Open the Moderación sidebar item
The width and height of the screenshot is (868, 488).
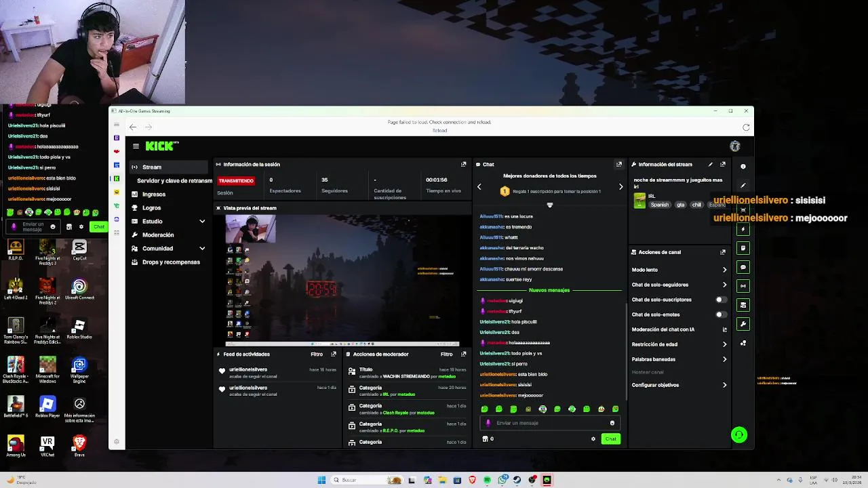pyautogui.click(x=168, y=235)
